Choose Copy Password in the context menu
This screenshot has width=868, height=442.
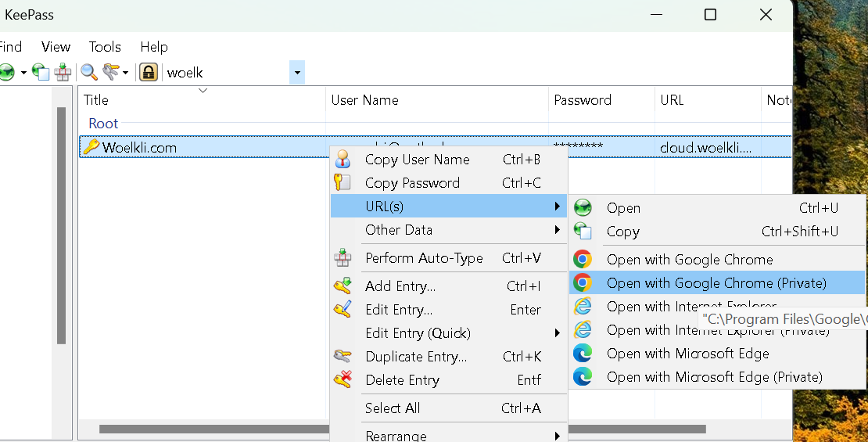[x=449, y=183]
